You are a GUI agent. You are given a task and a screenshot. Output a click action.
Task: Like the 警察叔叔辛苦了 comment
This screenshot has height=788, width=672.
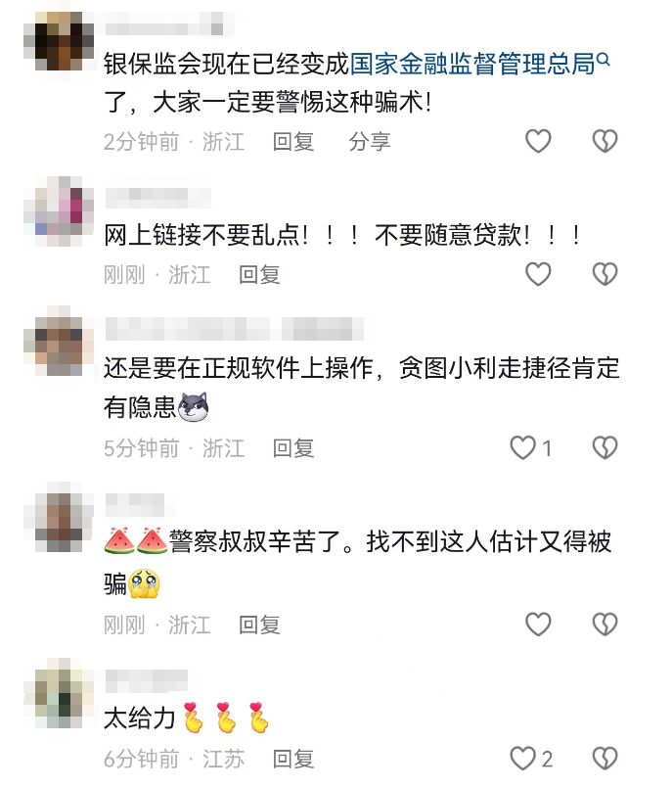click(x=538, y=625)
